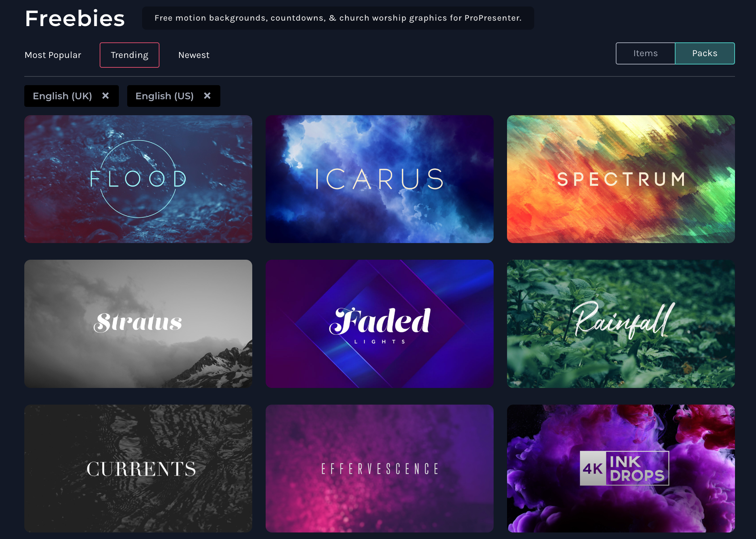Switch to the Packs view toggle

pos(704,53)
